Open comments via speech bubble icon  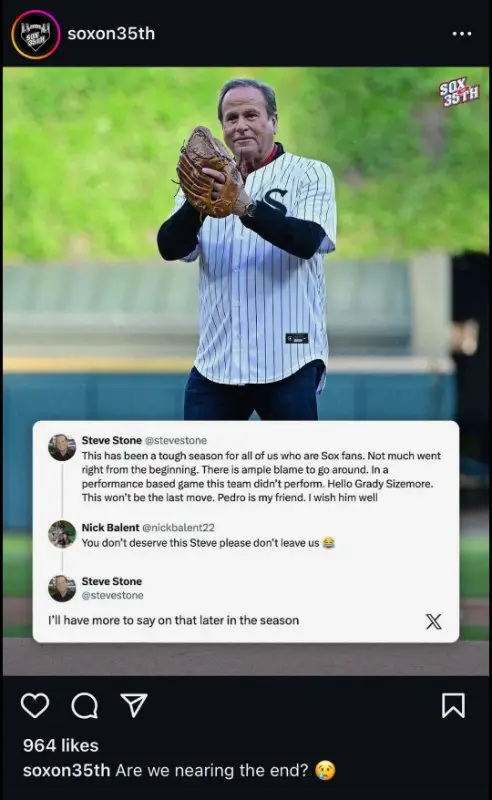[84, 706]
